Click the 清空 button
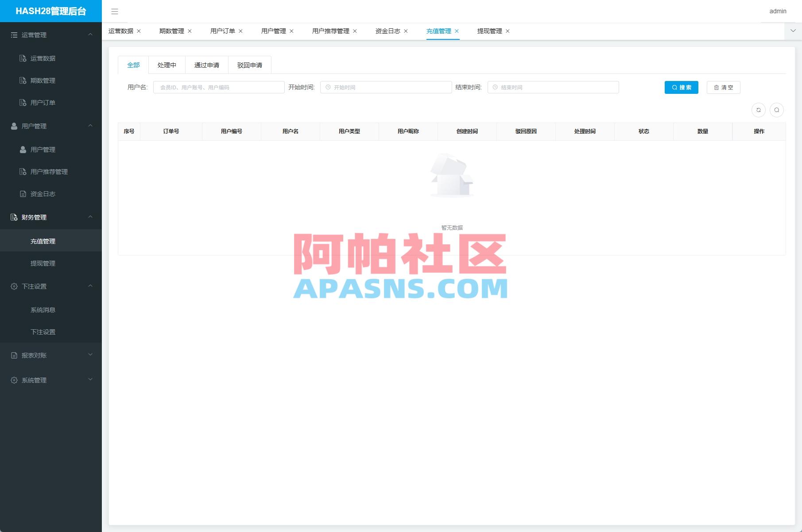 pos(723,87)
